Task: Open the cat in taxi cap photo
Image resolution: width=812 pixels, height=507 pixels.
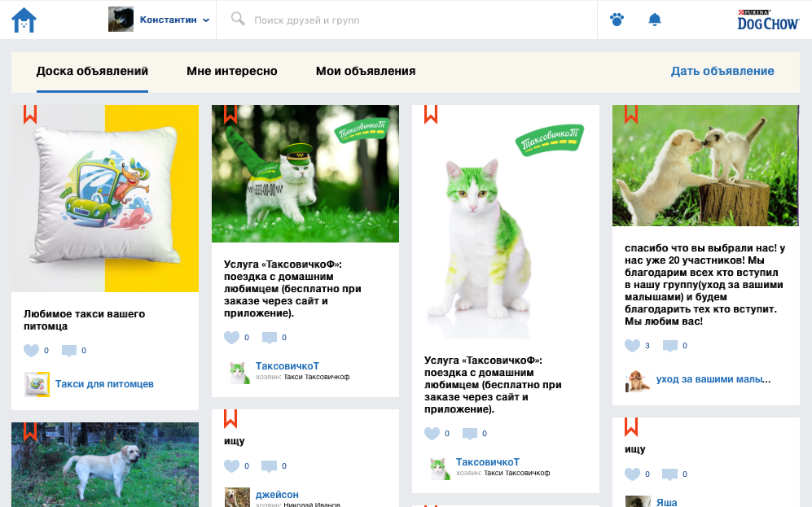Action: coord(305,174)
